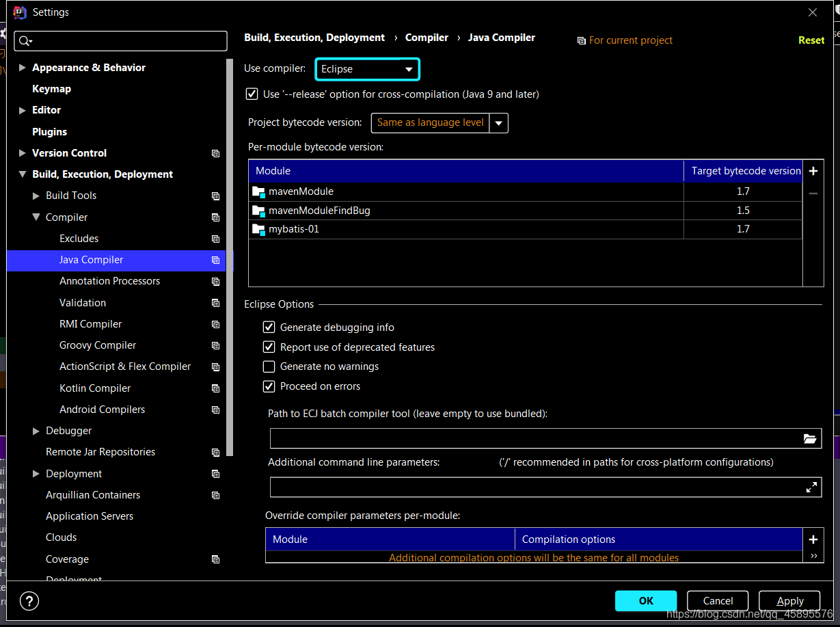Image resolution: width=840 pixels, height=627 pixels.
Task: Expand the Version Control tree node
Action: pos(23,153)
